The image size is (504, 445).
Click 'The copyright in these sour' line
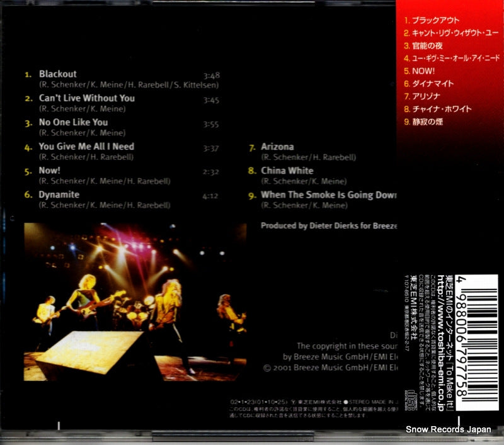[347, 346]
